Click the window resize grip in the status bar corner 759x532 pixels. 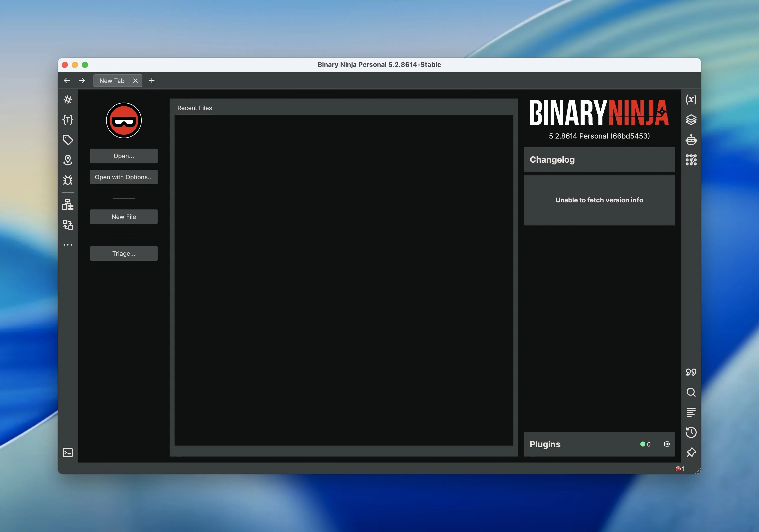[x=698, y=471]
